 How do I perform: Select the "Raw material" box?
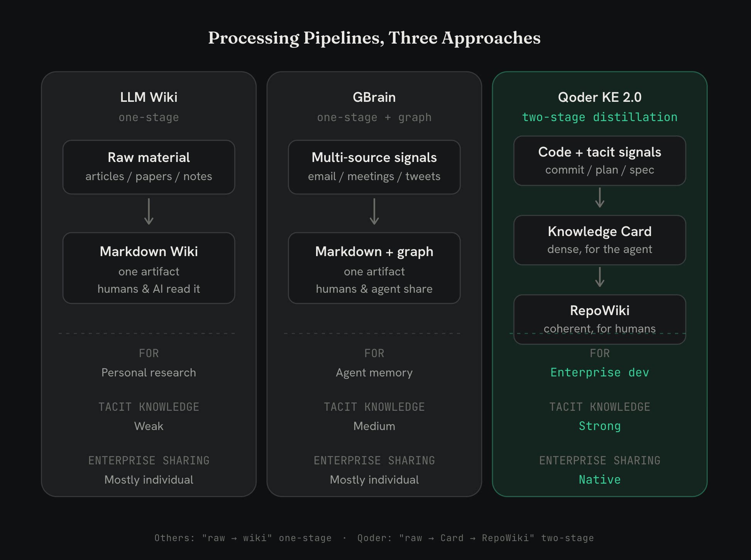pyautogui.click(x=149, y=167)
